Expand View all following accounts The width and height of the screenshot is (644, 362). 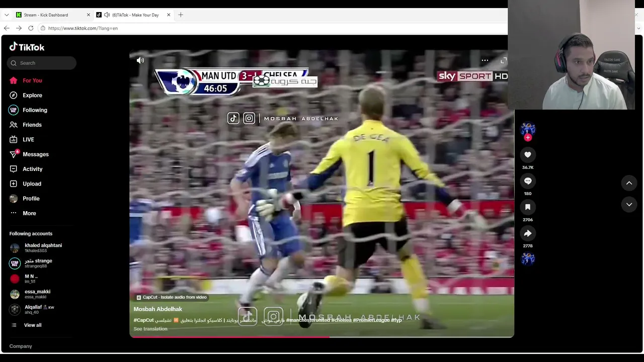(x=26, y=325)
